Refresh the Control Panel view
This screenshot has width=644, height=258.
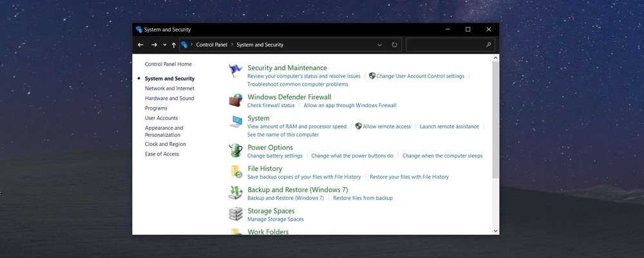(x=394, y=45)
